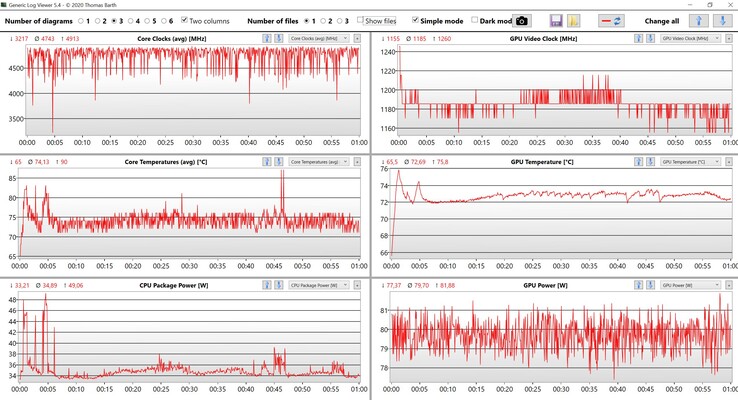Click the Number of files label

click(x=273, y=21)
